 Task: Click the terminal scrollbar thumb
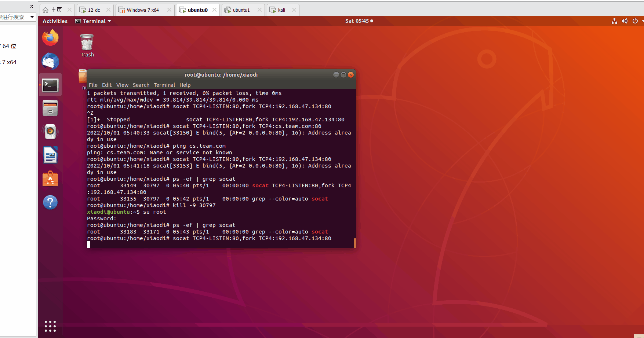[355, 243]
